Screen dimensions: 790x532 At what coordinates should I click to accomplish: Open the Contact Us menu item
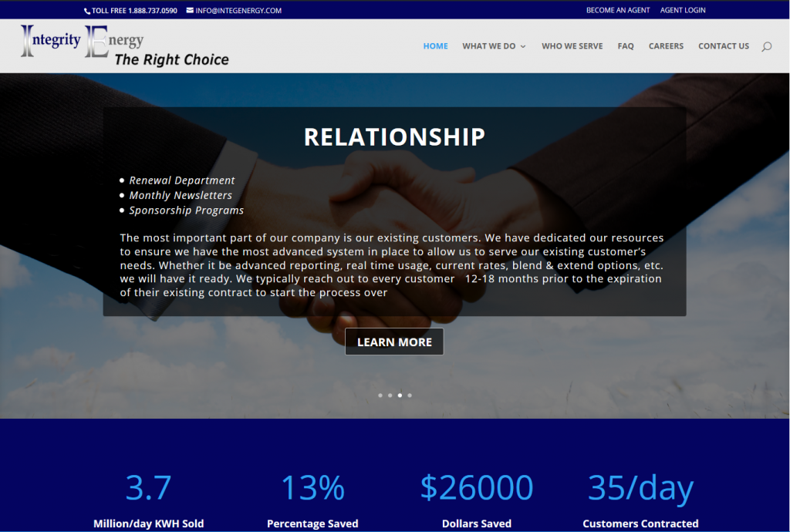pyautogui.click(x=724, y=45)
